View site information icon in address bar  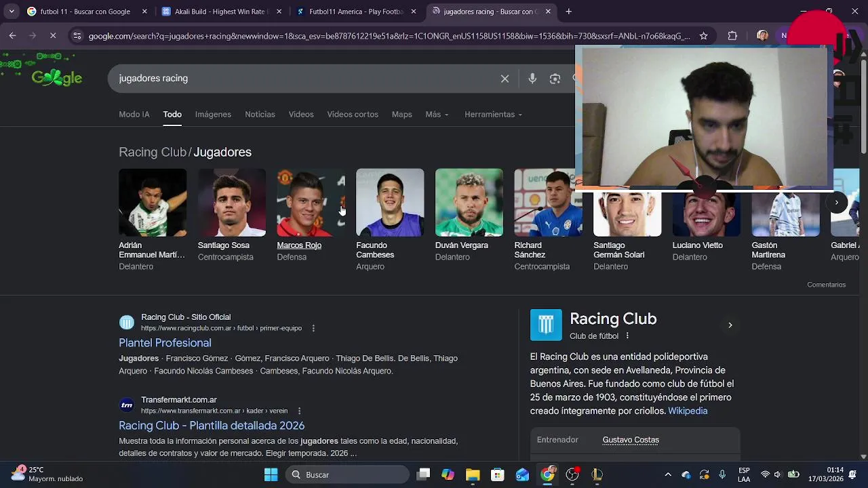point(77,36)
